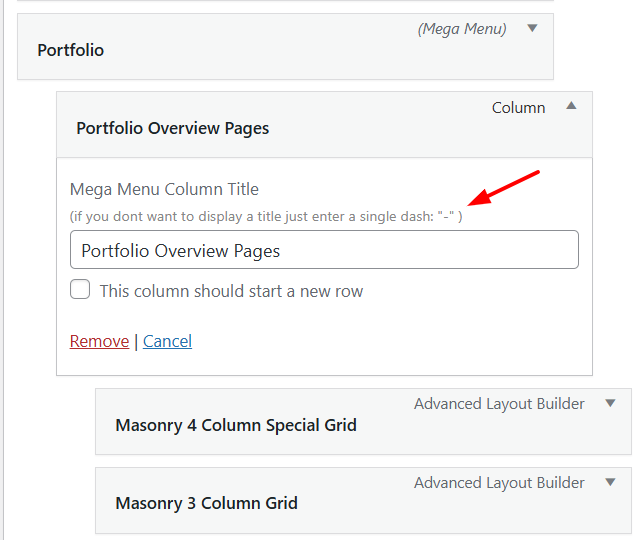Click the (Mega Menu) type label
Screen dimensions: 638x540
(461, 29)
